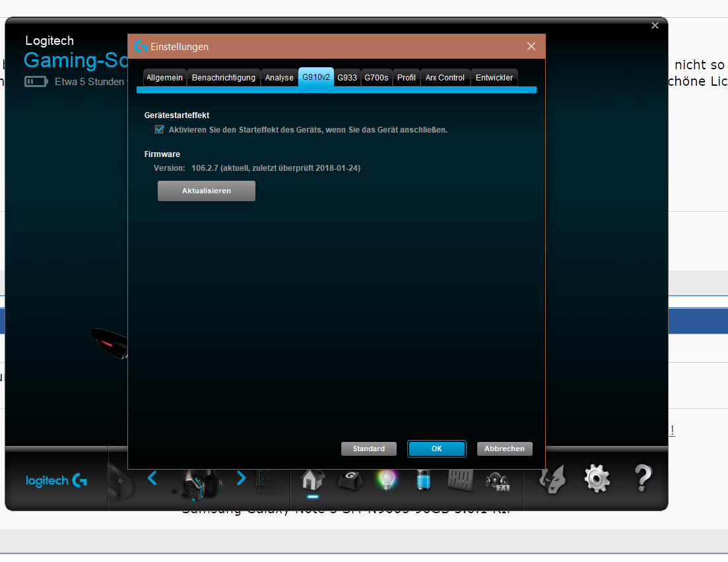Open lighting settings bulb icon
728x562 pixels.
point(387,480)
